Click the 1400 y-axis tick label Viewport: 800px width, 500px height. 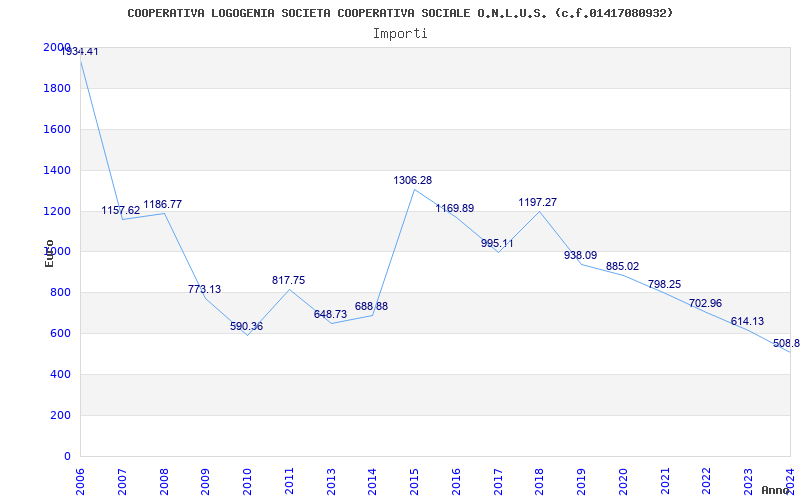click(57, 170)
